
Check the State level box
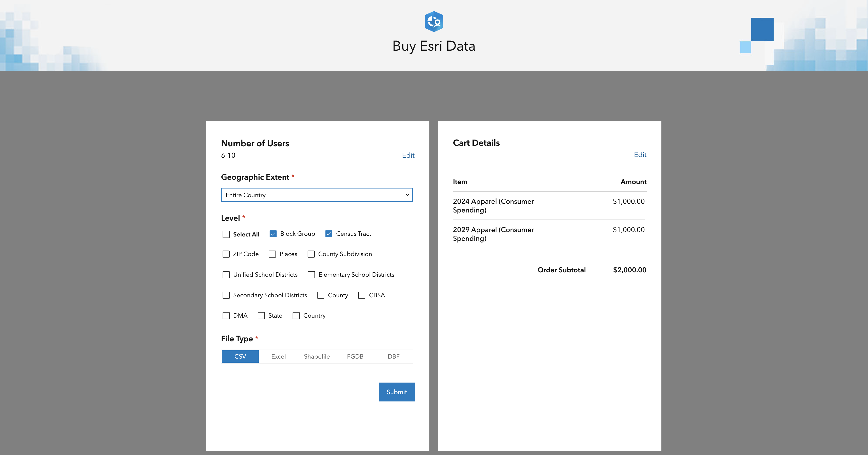click(261, 315)
